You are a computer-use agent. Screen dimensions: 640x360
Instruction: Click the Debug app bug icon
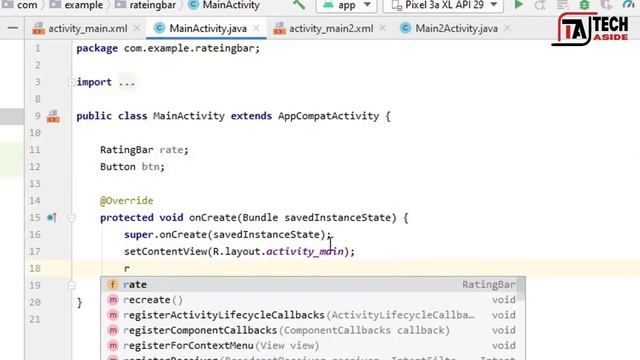click(x=584, y=5)
